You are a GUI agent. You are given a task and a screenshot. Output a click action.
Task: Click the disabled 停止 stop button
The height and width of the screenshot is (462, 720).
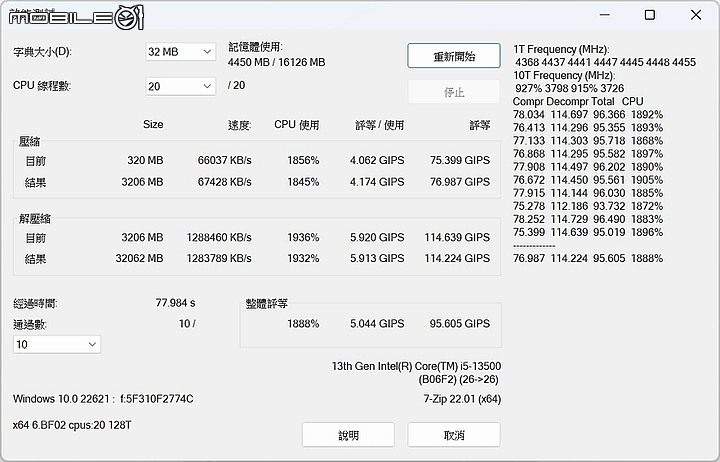point(454,92)
